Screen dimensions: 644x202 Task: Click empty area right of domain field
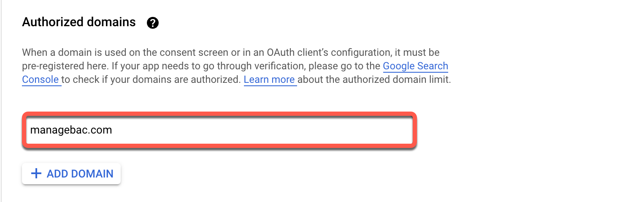point(528,130)
